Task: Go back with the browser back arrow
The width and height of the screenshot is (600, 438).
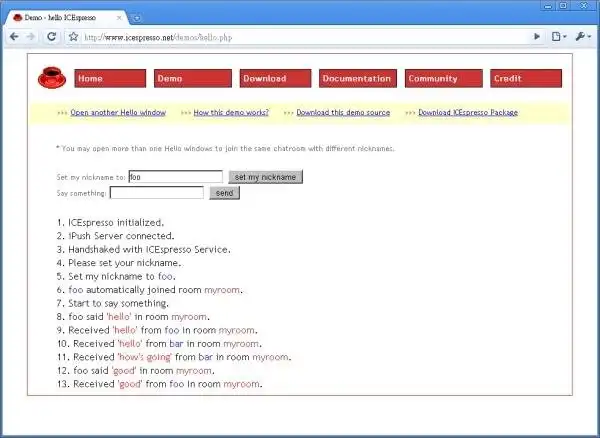Action: point(14,37)
